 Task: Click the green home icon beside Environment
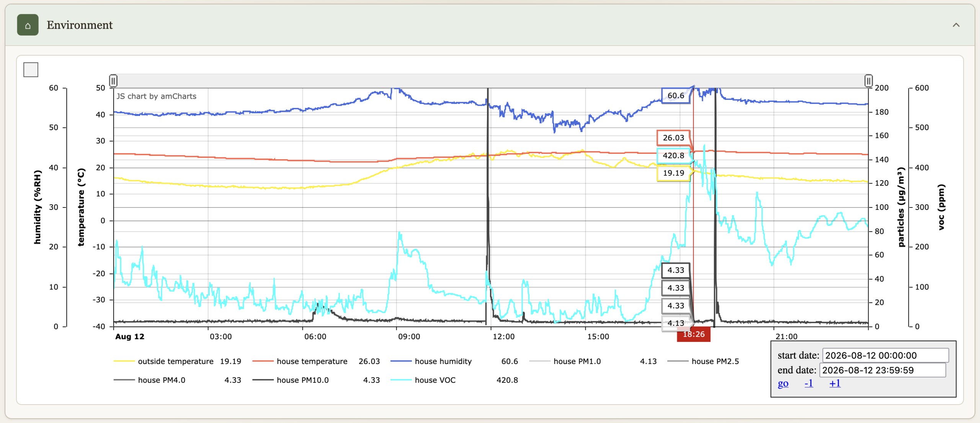tap(28, 25)
